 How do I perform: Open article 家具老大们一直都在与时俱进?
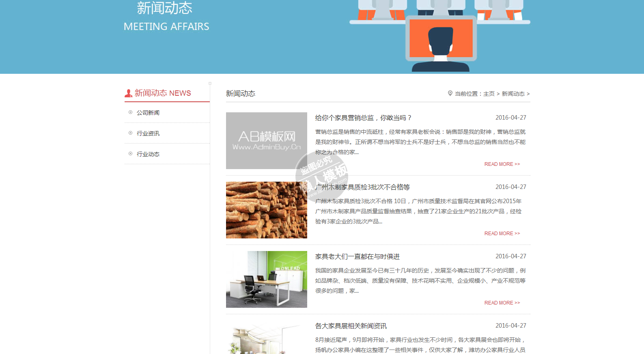tap(358, 257)
